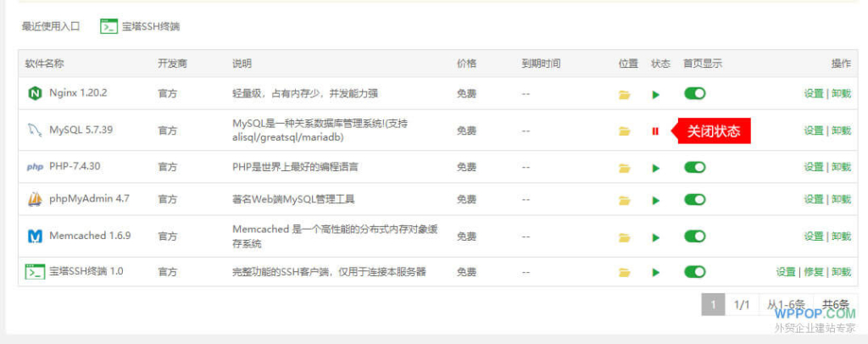Screen dimensions: 868x344
Task: Click the PHP-7.4.30 software name
Action: [75, 166]
